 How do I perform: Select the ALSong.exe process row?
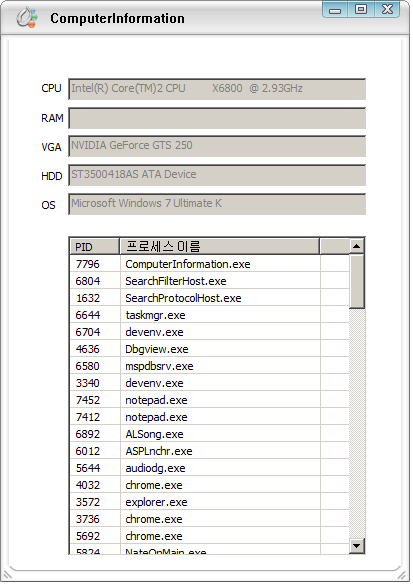[209, 434]
